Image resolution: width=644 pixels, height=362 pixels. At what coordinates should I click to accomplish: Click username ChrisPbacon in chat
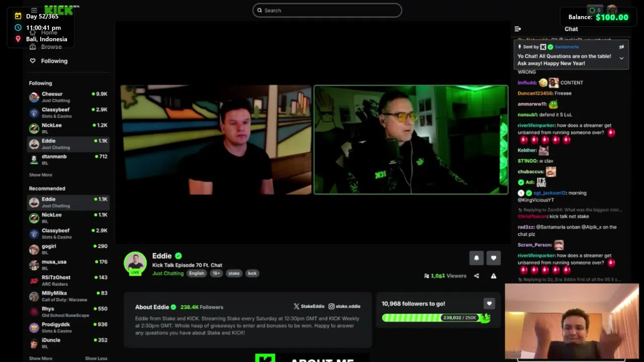[x=532, y=217]
